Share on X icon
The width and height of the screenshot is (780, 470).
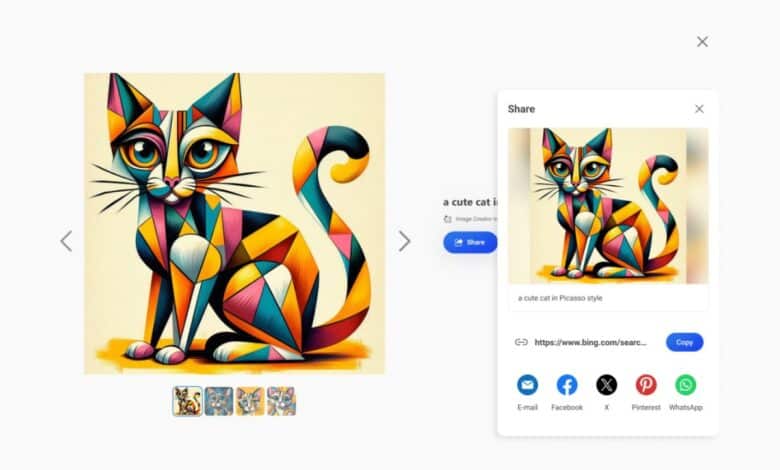[x=606, y=385]
